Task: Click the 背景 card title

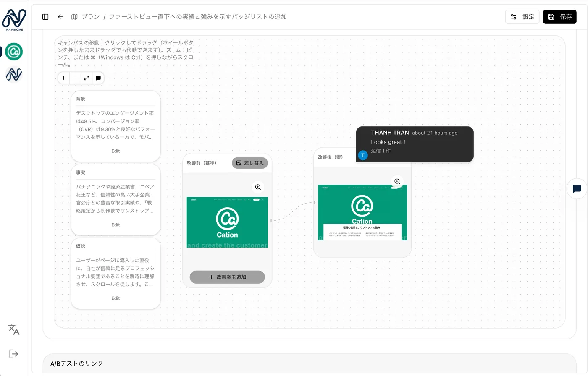Action: tap(81, 99)
